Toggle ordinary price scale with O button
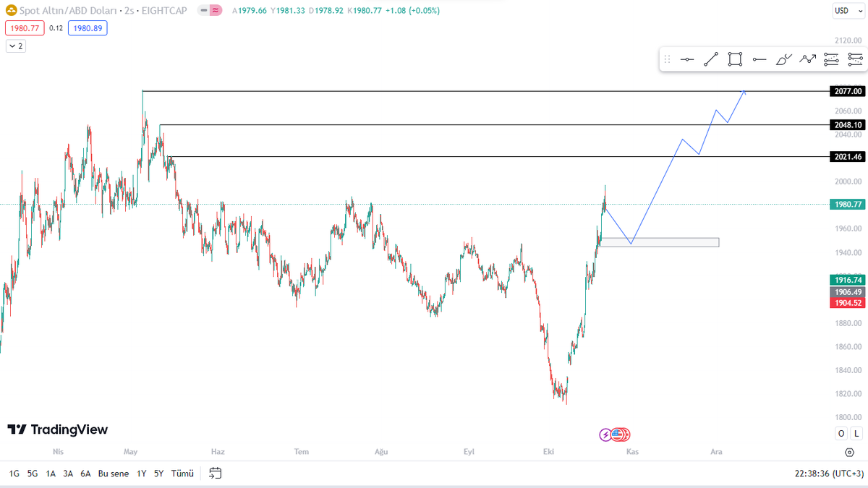Image resolution: width=868 pixels, height=488 pixels. 841,433
